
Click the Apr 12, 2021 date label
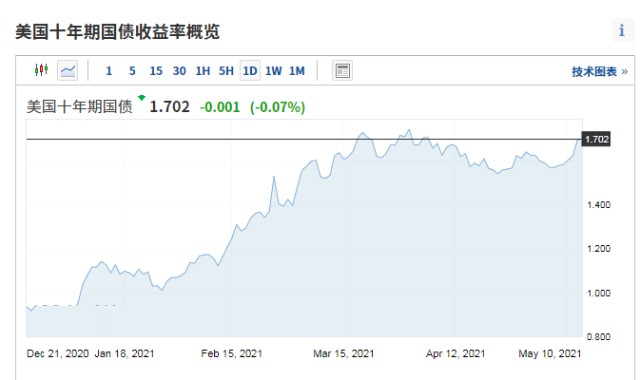pyautogui.click(x=456, y=353)
